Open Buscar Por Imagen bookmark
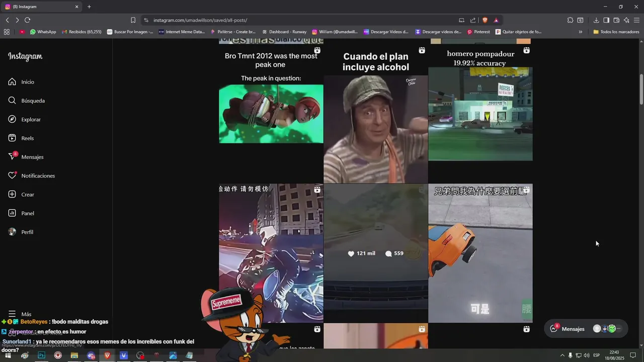This screenshot has height=362, width=644. click(130, 32)
